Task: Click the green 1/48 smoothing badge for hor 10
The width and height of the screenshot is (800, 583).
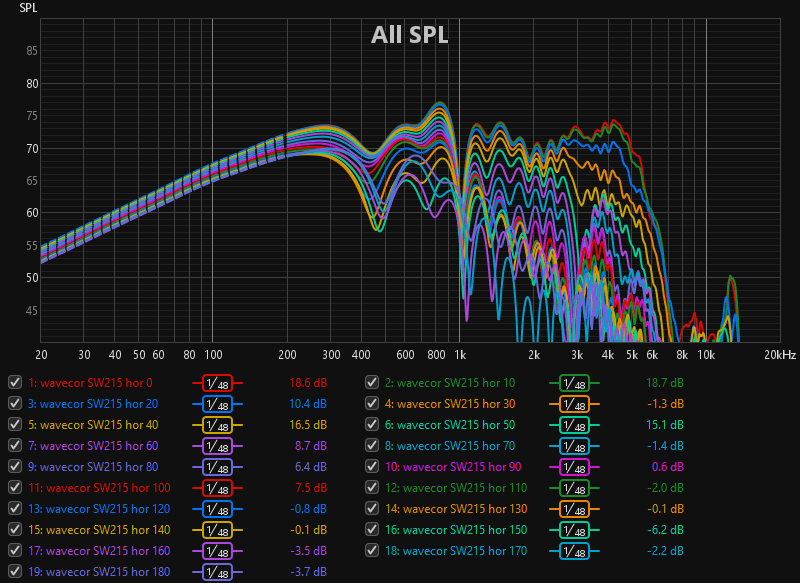Action: pyautogui.click(x=574, y=383)
